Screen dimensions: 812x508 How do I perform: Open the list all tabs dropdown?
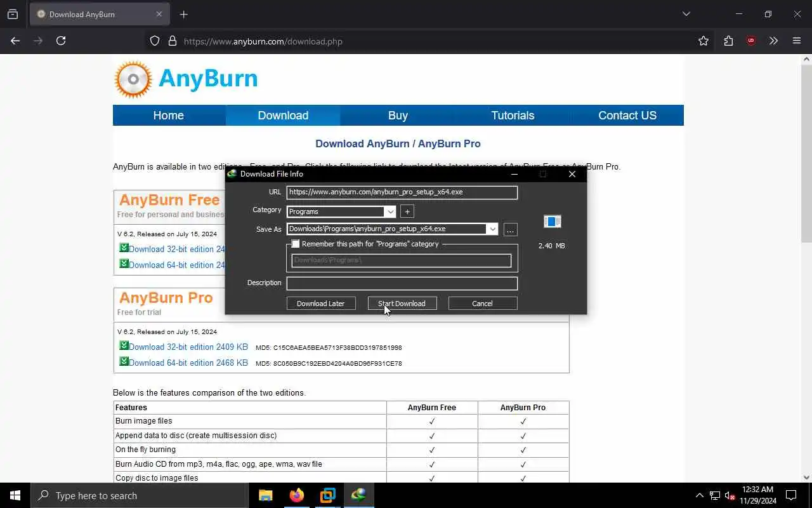point(686,14)
